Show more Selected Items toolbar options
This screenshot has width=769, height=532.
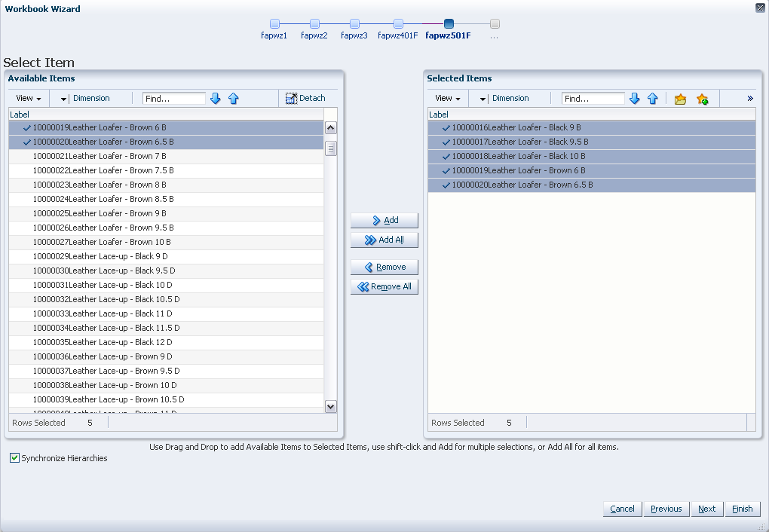[750, 99]
